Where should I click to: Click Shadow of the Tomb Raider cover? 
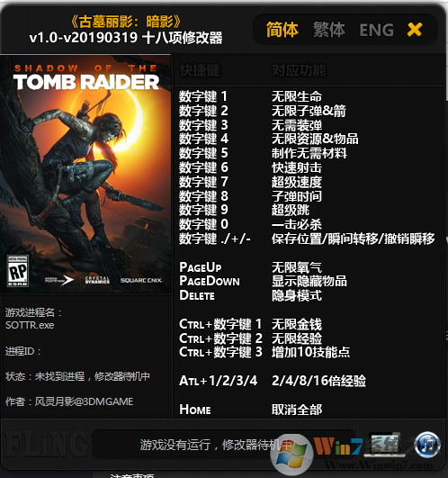pyautogui.click(x=85, y=174)
